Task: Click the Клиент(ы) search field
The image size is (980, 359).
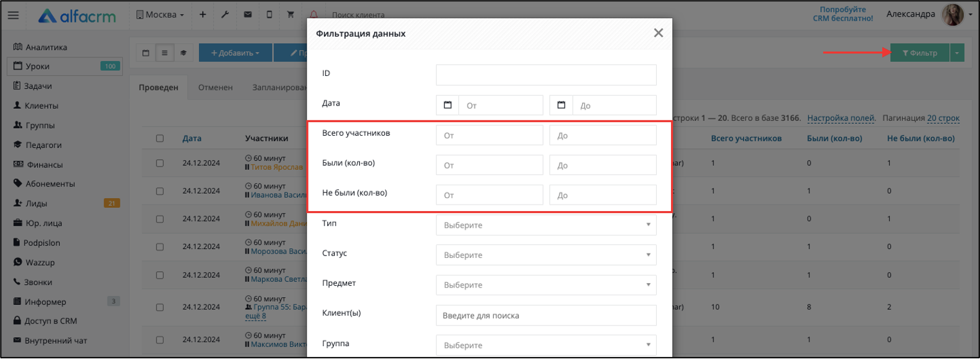Action: 546,315
